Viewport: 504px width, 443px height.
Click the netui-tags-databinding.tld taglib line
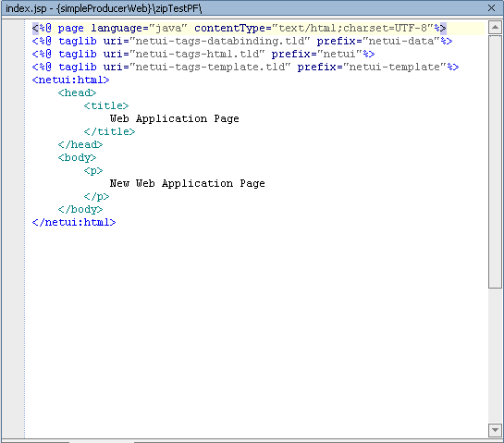pos(242,41)
